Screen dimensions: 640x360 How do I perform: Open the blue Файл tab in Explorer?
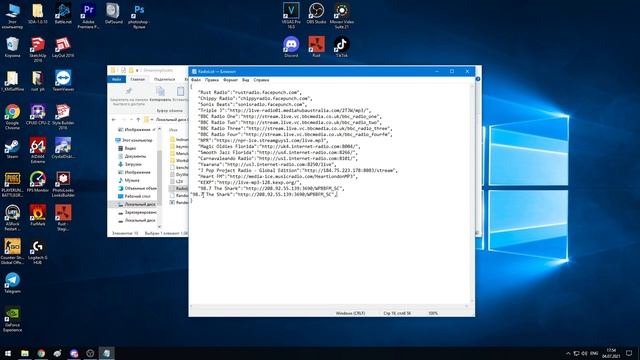117,79
